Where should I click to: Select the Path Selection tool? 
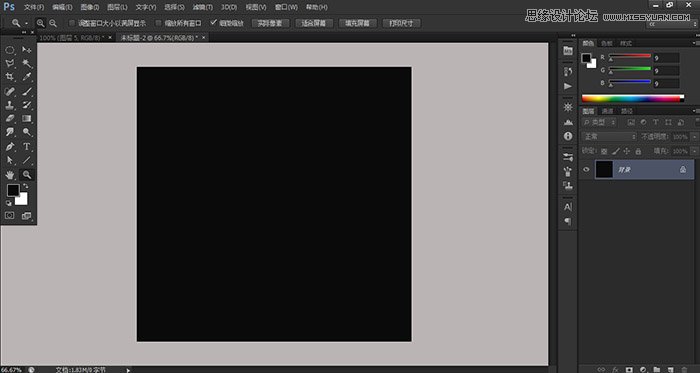click(10, 160)
